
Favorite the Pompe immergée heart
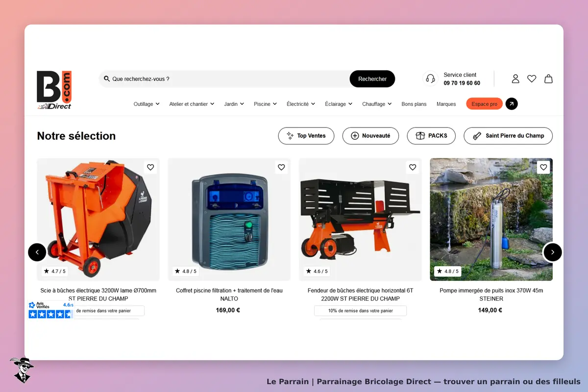click(543, 167)
